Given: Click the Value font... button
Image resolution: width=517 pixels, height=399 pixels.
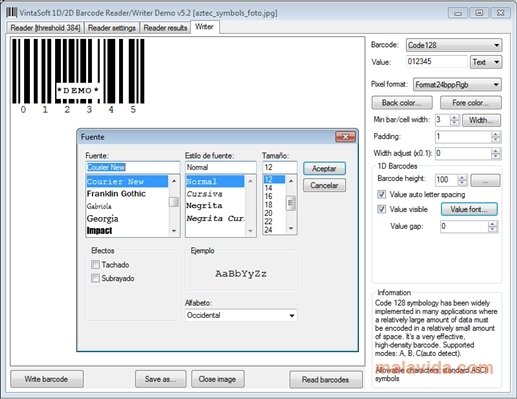Looking at the screenshot, I should click(469, 209).
